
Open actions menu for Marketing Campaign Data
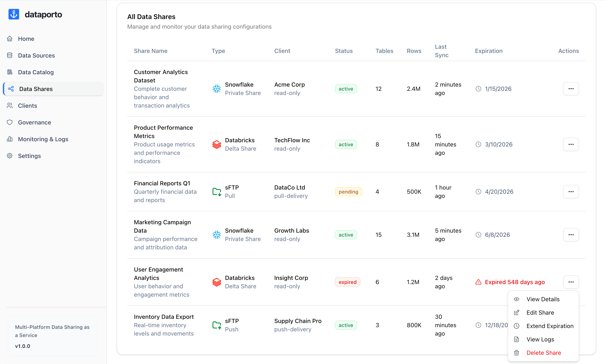(571, 235)
